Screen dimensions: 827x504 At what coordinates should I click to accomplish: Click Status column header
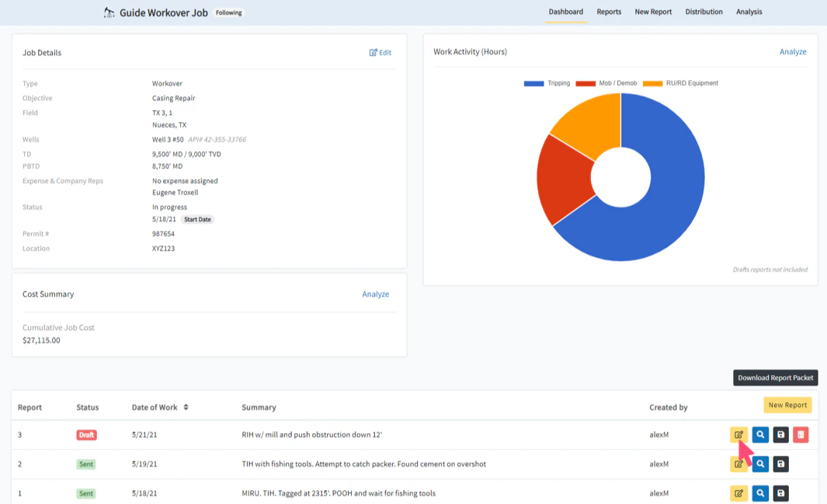87,408
